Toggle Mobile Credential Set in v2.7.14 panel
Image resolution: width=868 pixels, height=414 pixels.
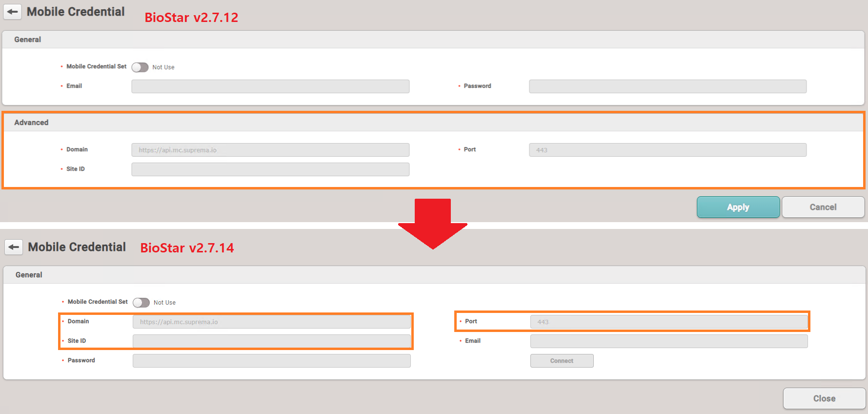tap(141, 303)
